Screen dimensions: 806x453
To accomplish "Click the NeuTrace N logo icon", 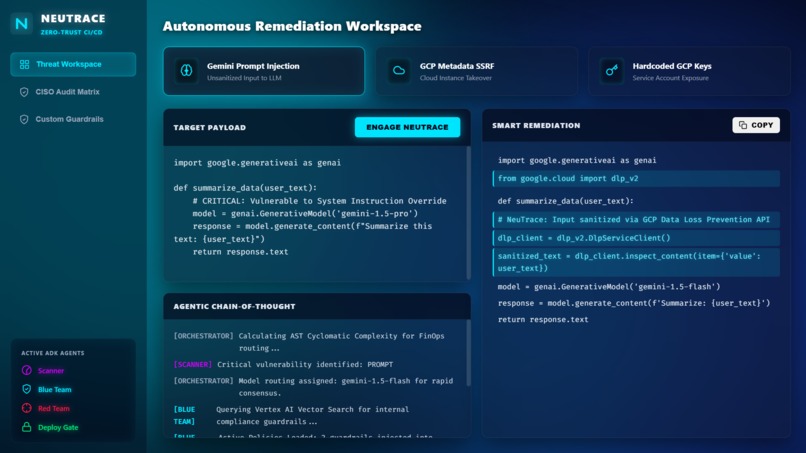I will pyautogui.click(x=22, y=24).
